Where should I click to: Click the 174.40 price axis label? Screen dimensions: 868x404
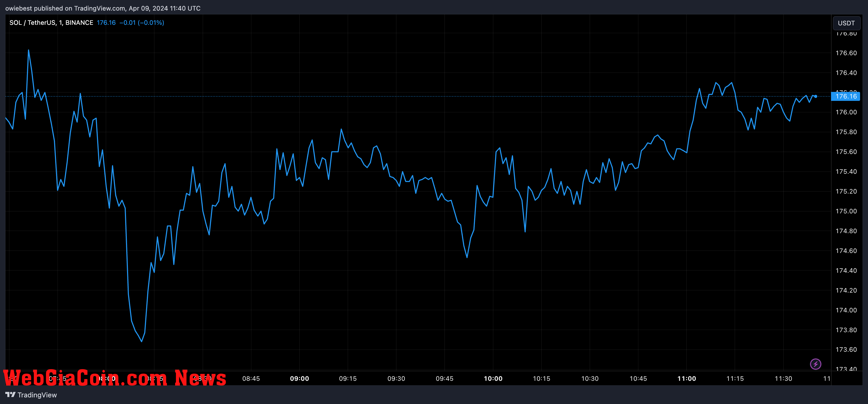click(x=846, y=271)
